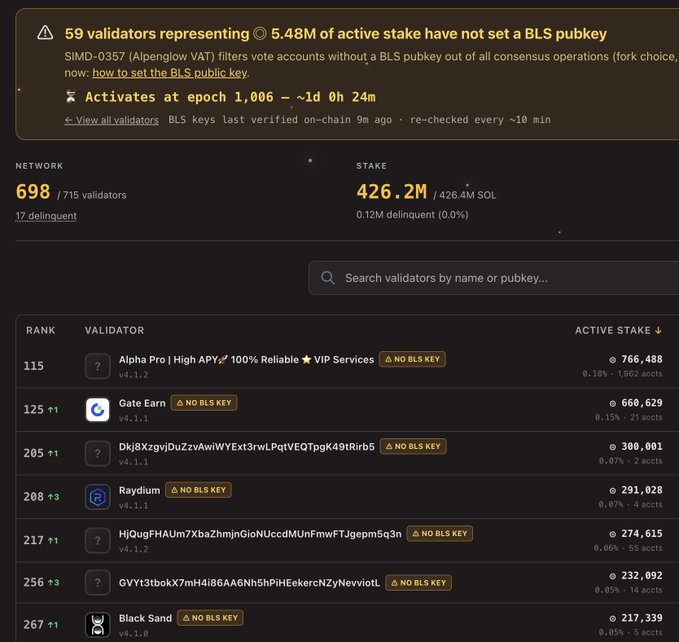Click the Activates at epoch 1,006 countdown text
The width and height of the screenshot is (679, 642).
(230, 97)
